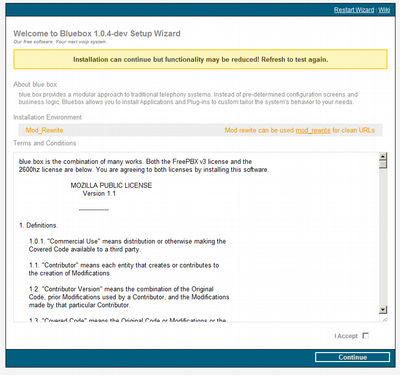400x375 pixels.
Task: Click the 'Terms and Conditions' heading
Action: coord(45,143)
